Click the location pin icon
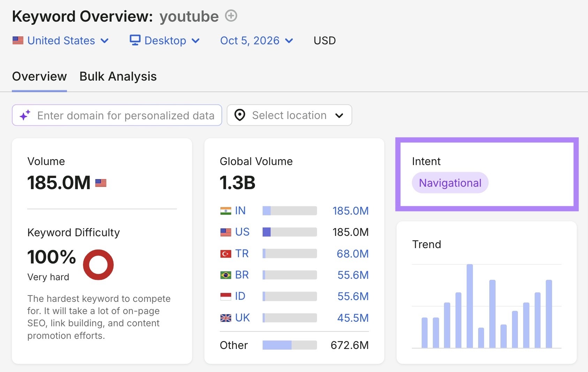 (x=240, y=115)
